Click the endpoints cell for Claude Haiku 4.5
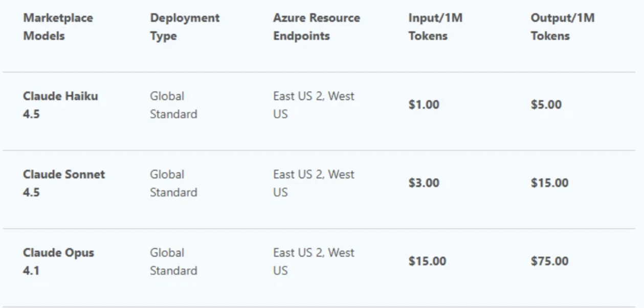 (x=314, y=105)
